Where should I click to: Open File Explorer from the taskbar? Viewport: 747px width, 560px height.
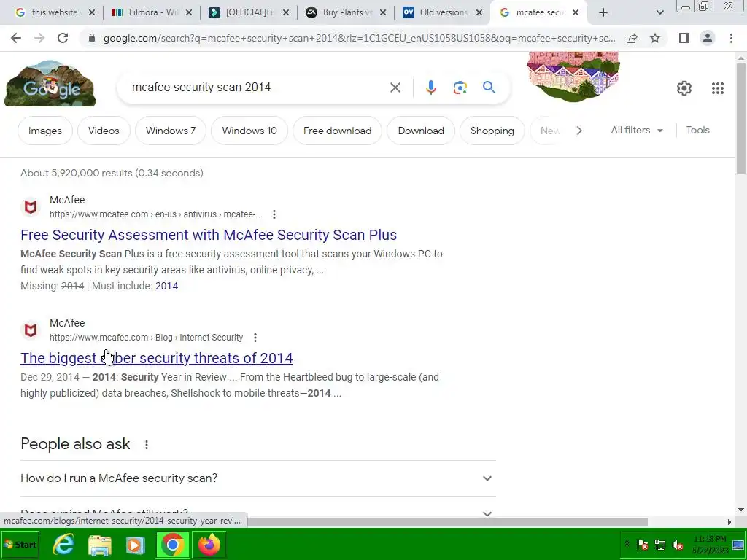tap(99, 545)
